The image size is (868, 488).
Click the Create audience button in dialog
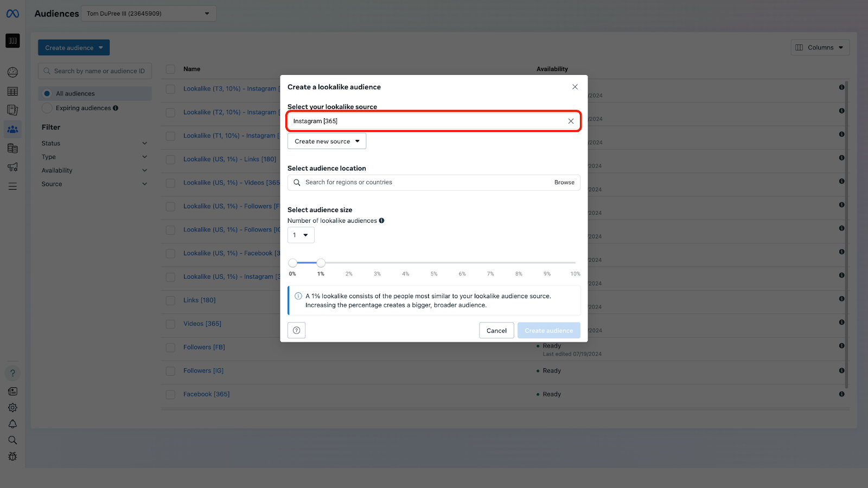[548, 330]
